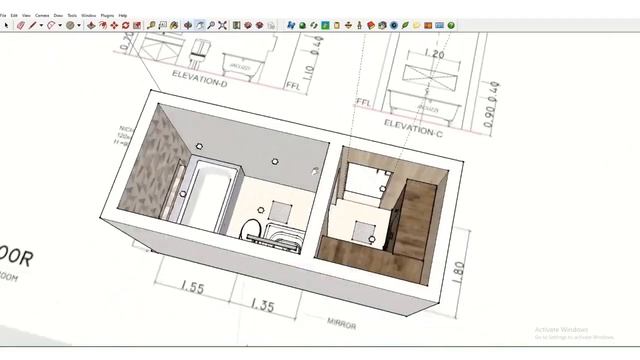Click the "1.35" dimension text
The width and height of the screenshot is (640, 360).
[262, 305]
